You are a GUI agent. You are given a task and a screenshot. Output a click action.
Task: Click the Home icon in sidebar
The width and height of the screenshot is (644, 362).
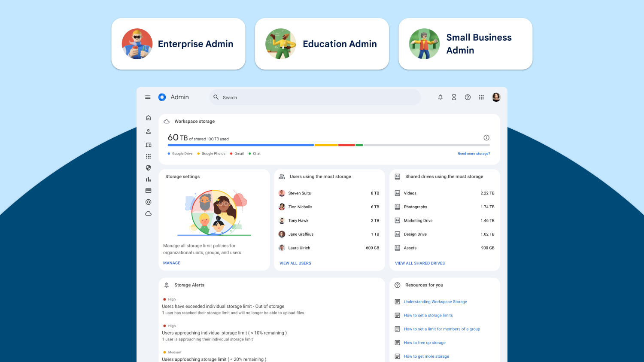click(x=148, y=118)
